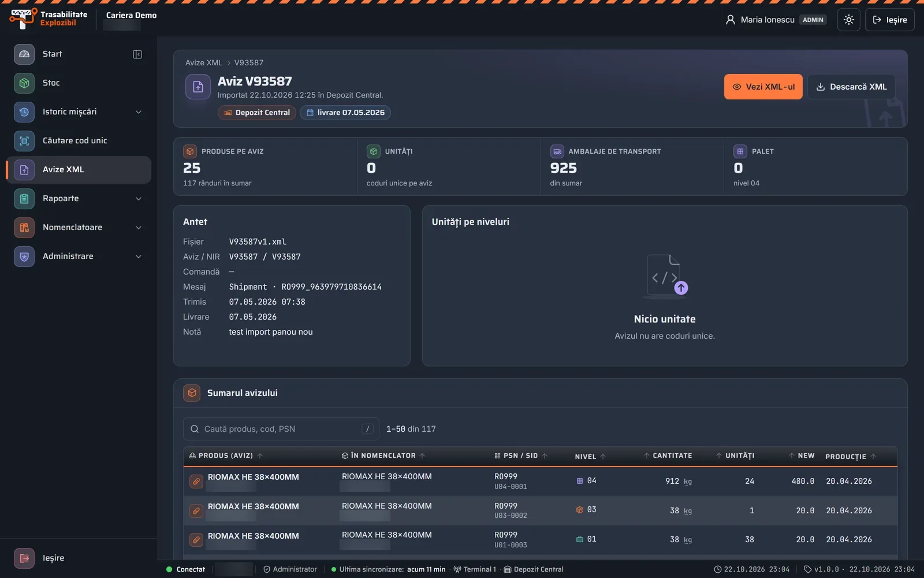The height and width of the screenshot is (578, 924).
Task: Click the Vezi XML-ul button
Action: tap(763, 87)
